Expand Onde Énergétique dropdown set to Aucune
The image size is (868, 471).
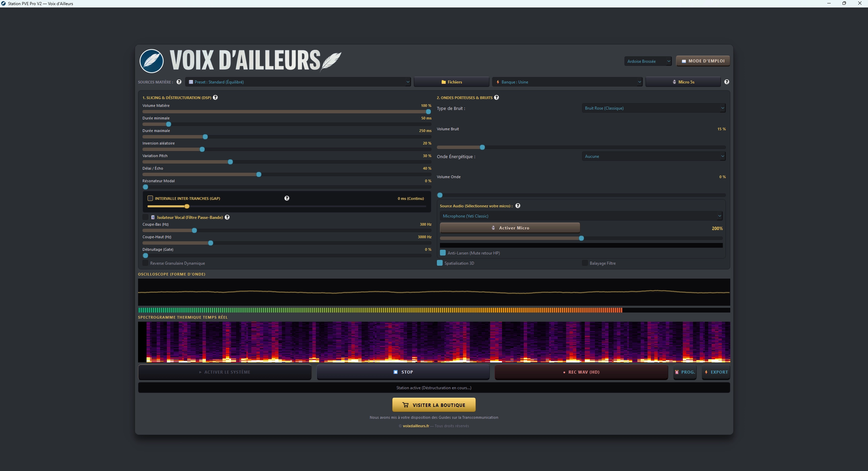(654, 156)
